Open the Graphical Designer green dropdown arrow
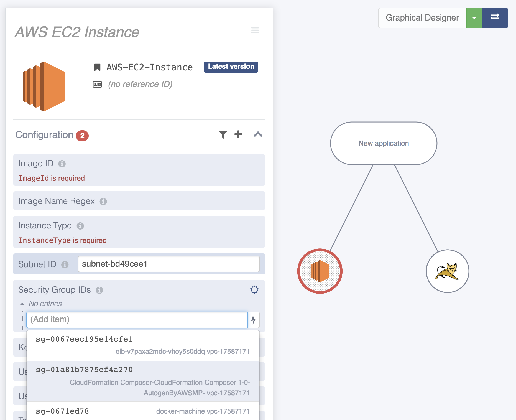 474,18
